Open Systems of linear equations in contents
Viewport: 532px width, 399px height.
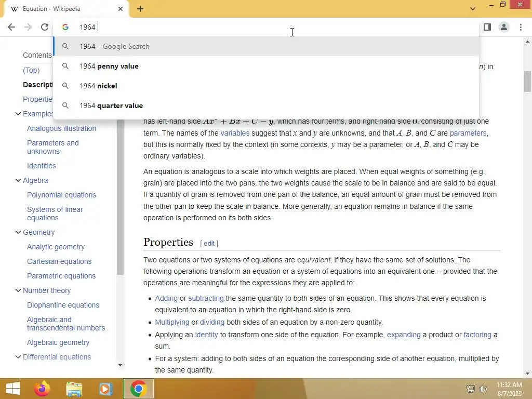(x=55, y=214)
